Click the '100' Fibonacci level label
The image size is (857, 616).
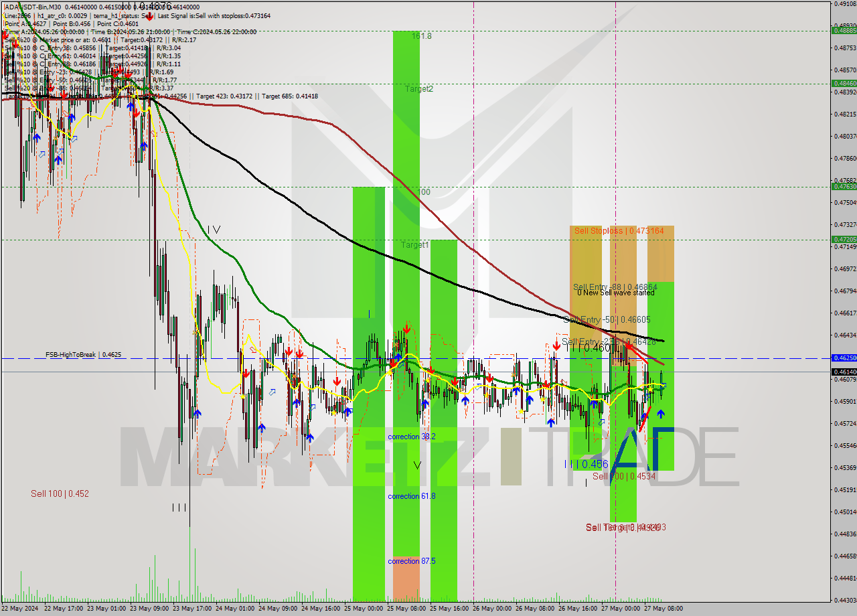pyautogui.click(x=424, y=192)
